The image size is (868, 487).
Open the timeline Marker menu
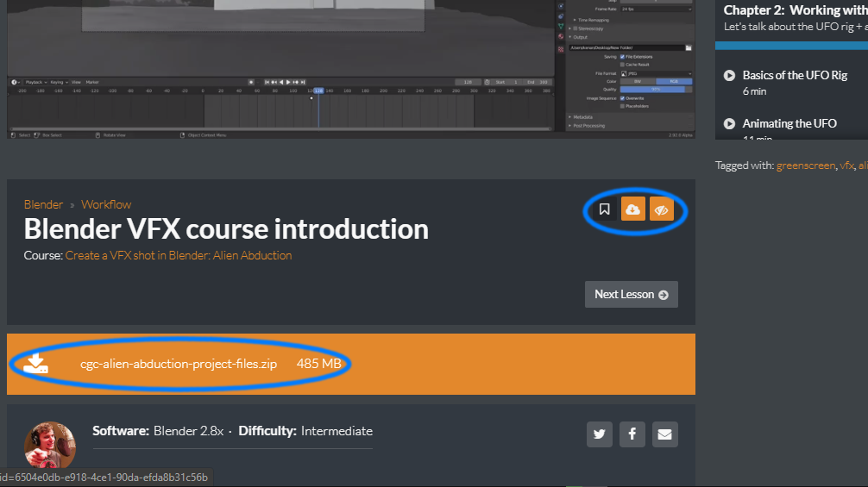(92, 82)
